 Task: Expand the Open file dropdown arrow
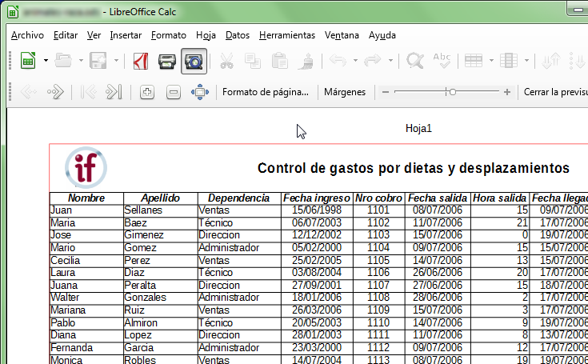pyautogui.click(x=81, y=60)
